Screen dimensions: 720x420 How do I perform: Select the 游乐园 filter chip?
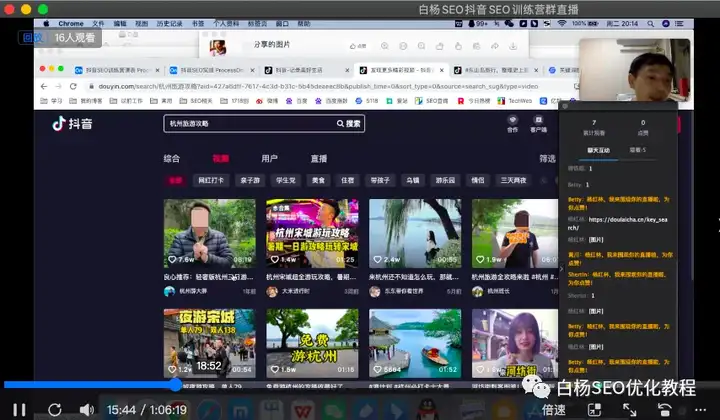pyautogui.click(x=445, y=180)
